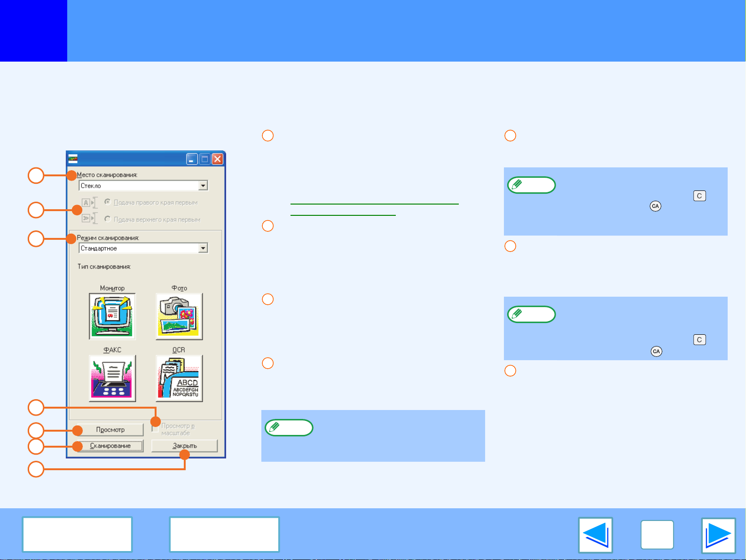Image resolution: width=746 pixels, height=560 pixels.
Task: Choose the OCR scan type icon
Action: click(x=179, y=378)
